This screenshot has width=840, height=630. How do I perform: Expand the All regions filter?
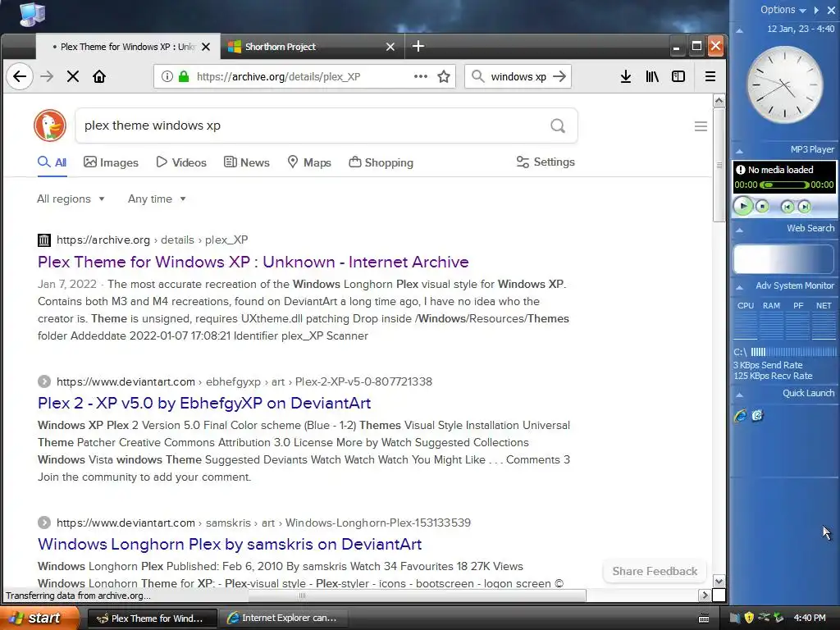point(71,199)
